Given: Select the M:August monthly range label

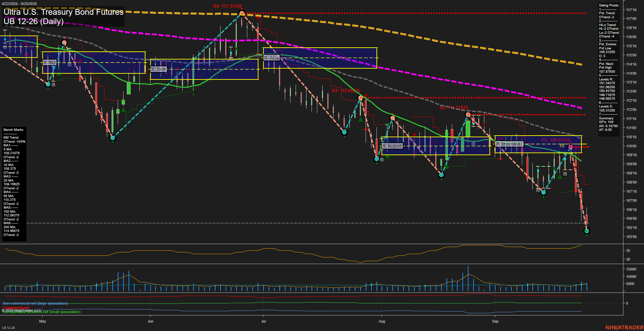Looking at the screenshot, I should 392,146.
